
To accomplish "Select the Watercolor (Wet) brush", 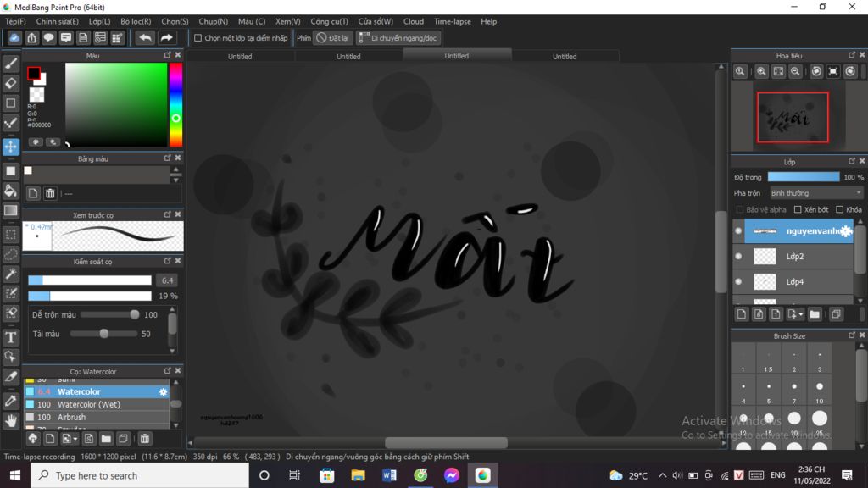I will coord(97,404).
